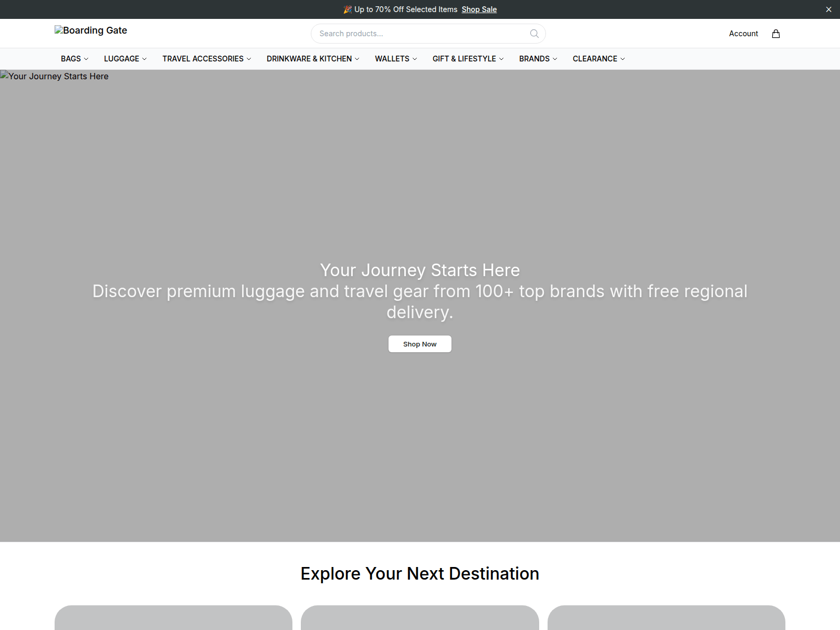
Task: Click the Discover premium luggage tagline
Action: click(420, 301)
